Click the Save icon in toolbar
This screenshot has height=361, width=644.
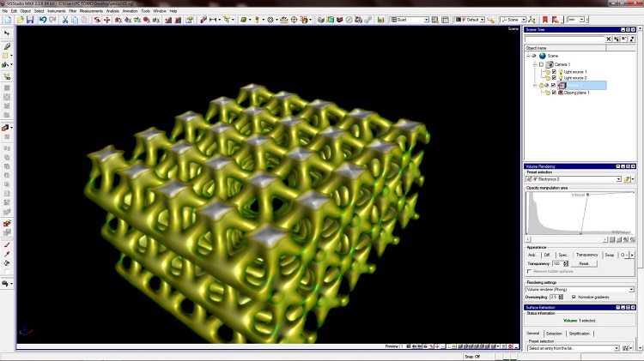click(29, 20)
